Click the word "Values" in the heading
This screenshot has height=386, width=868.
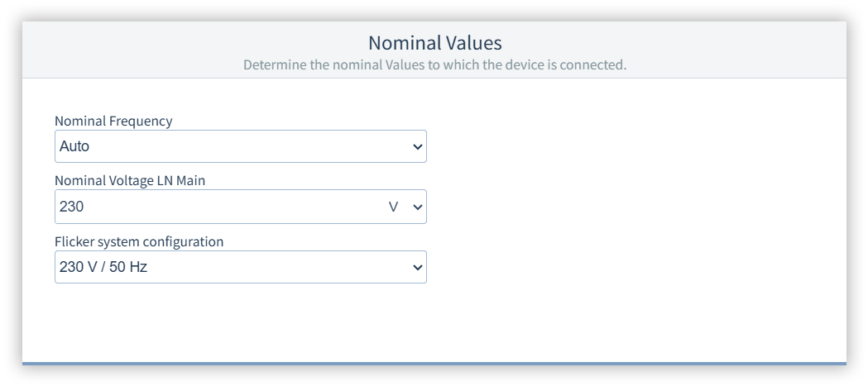[x=472, y=42]
